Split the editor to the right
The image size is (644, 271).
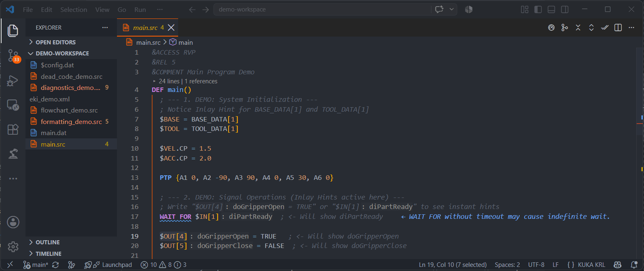(618, 28)
